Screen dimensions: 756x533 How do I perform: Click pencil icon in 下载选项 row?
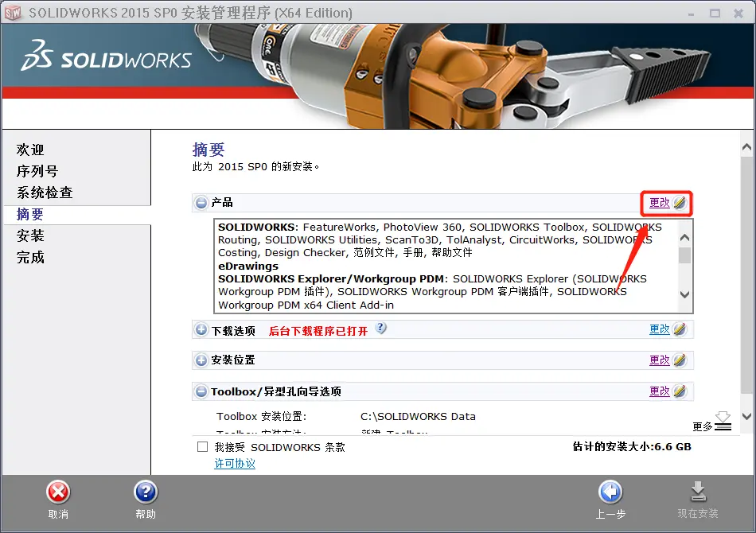tap(680, 329)
